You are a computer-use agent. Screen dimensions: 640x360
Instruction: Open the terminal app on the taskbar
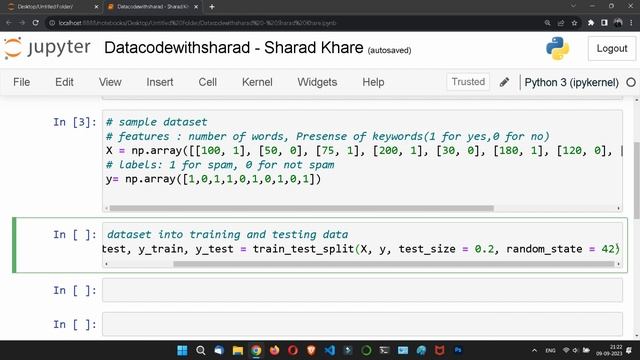(384, 350)
